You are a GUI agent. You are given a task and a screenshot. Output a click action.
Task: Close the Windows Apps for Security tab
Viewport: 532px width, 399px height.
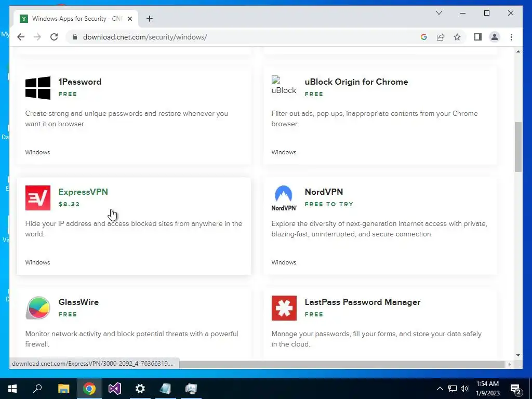pyautogui.click(x=129, y=19)
